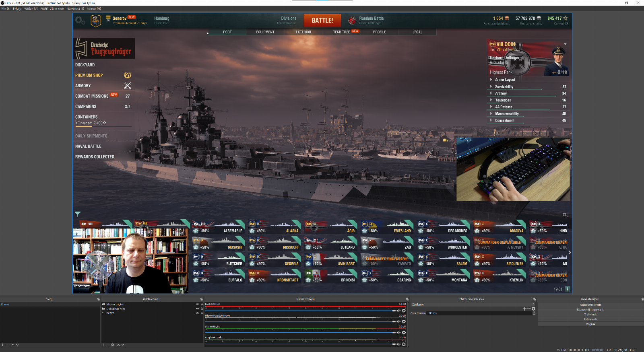The height and width of the screenshot is (352, 644).
Task: Click the clan emblem badge icon
Action: coord(96,21)
